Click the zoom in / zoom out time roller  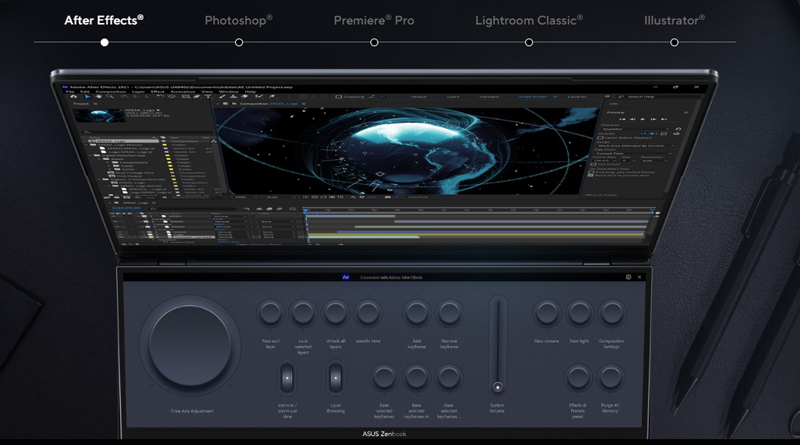287,378
